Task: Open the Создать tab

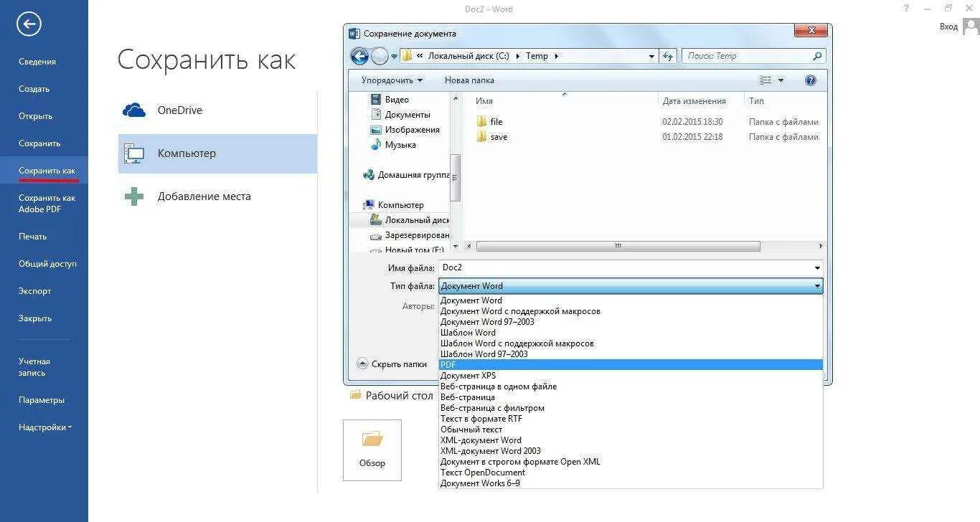Action: 34,89
